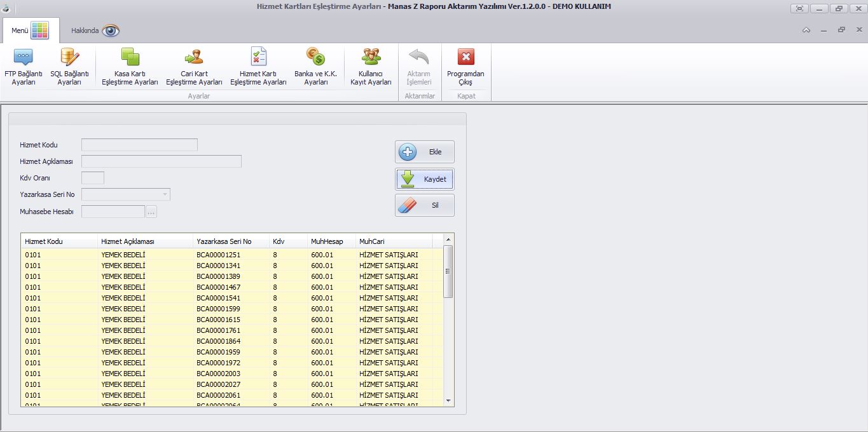Open FTP Bağlantı Ayarları icon
The image size is (868, 432).
pos(23,58)
